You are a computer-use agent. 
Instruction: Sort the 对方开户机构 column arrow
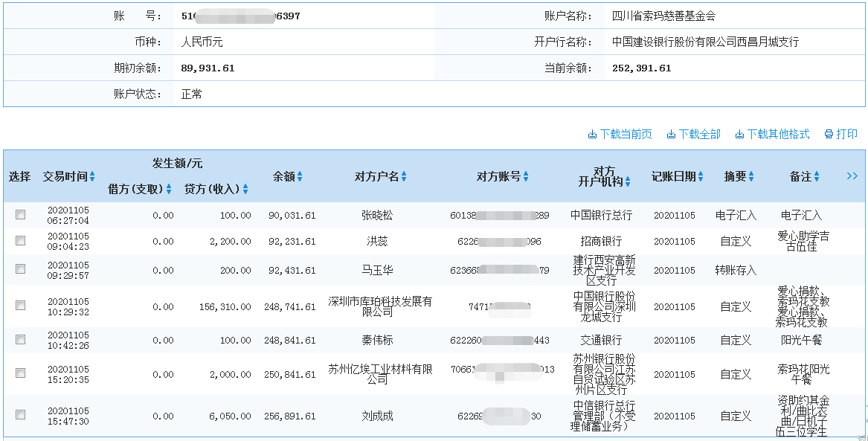click(x=627, y=180)
